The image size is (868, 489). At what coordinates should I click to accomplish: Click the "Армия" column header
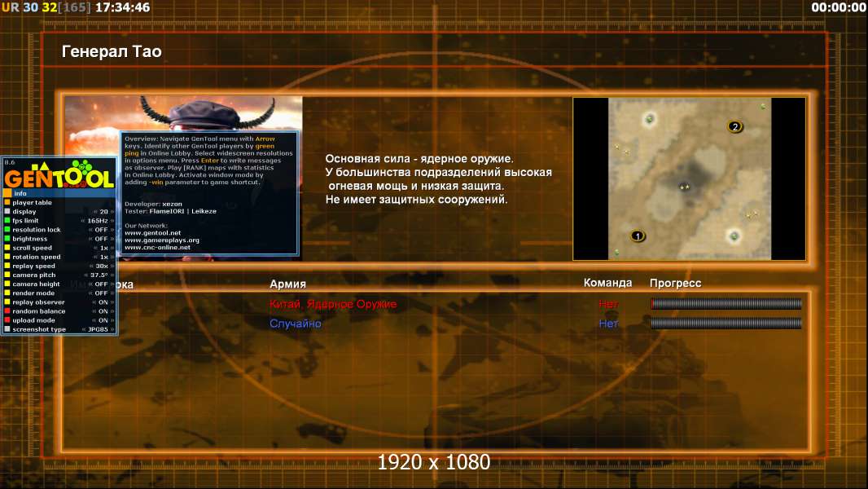tap(288, 284)
